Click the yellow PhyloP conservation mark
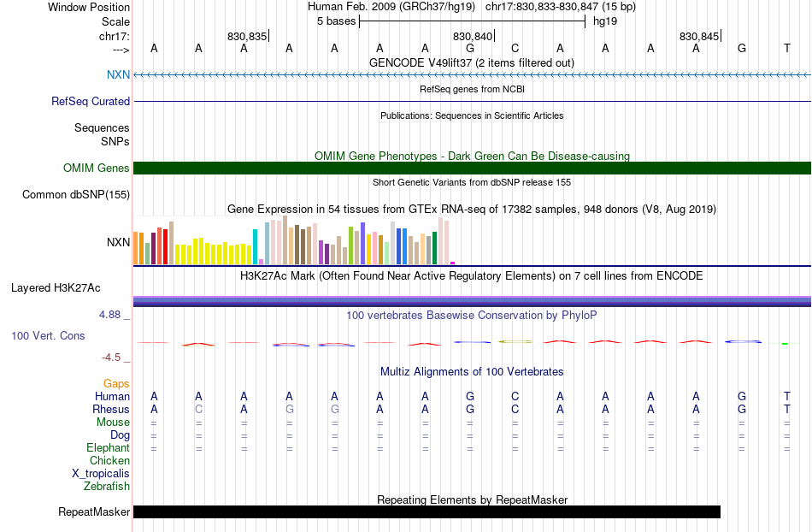This screenshot has height=532, width=812. tap(515, 341)
